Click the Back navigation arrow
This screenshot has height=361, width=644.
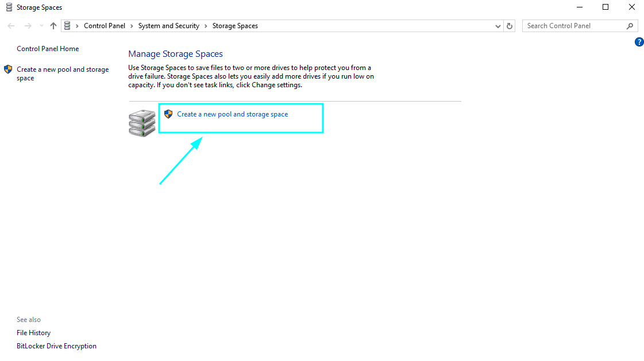coord(11,26)
